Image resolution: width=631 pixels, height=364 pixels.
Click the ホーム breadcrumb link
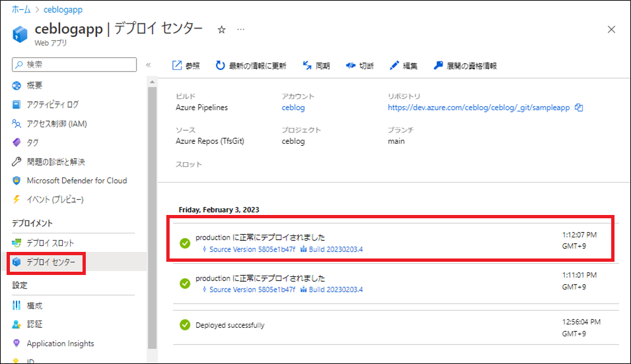[21, 10]
